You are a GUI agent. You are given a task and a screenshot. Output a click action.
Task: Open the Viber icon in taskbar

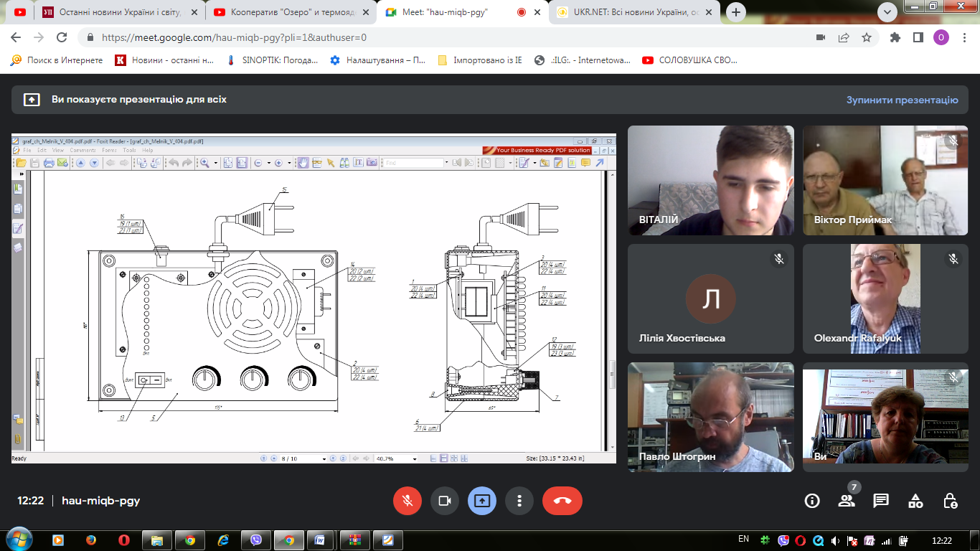pos(255,540)
